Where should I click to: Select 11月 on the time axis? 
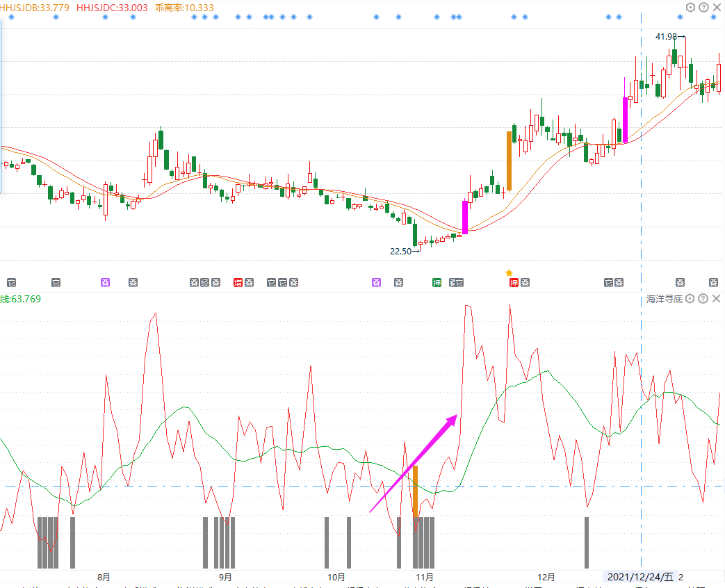tap(425, 577)
